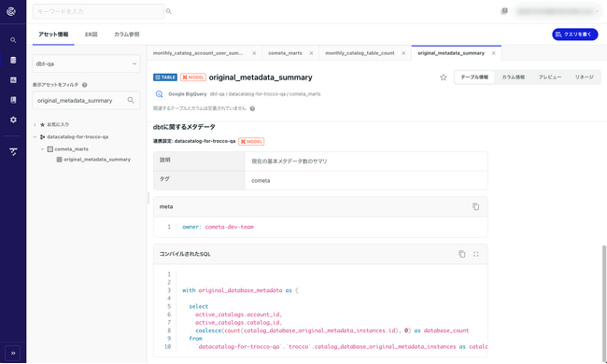Viewport: 607px width, 364px height.
Task: Collapse the cometa_marts tree node
Action: 43,149
